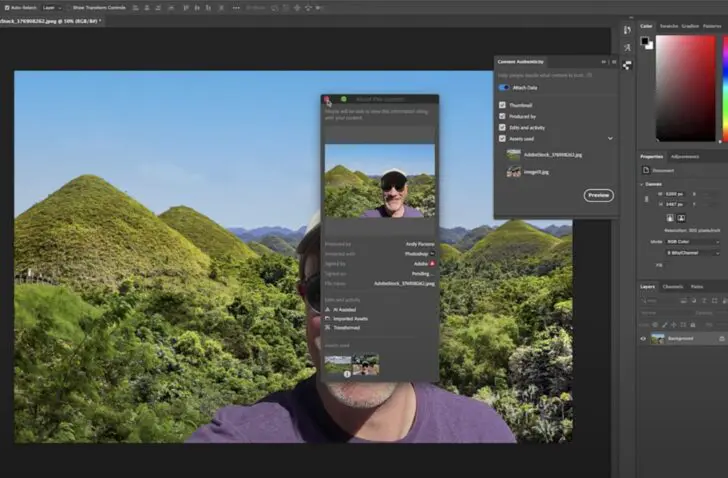The height and width of the screenshot is (478, 728).
Task: Filter layers by type layer icon
Action: (x=704, y=301)
